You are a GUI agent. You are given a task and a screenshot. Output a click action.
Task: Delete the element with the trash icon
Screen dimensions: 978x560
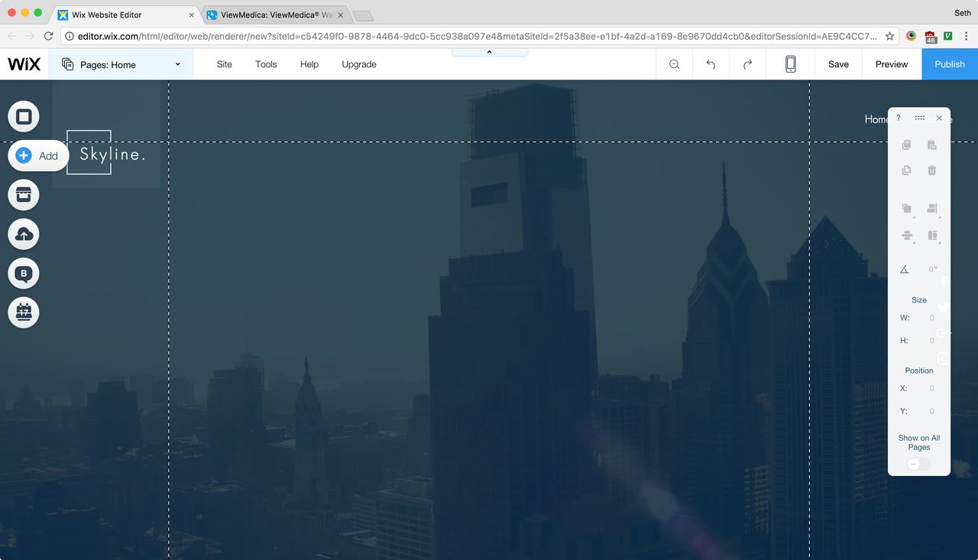pos(931,170)
